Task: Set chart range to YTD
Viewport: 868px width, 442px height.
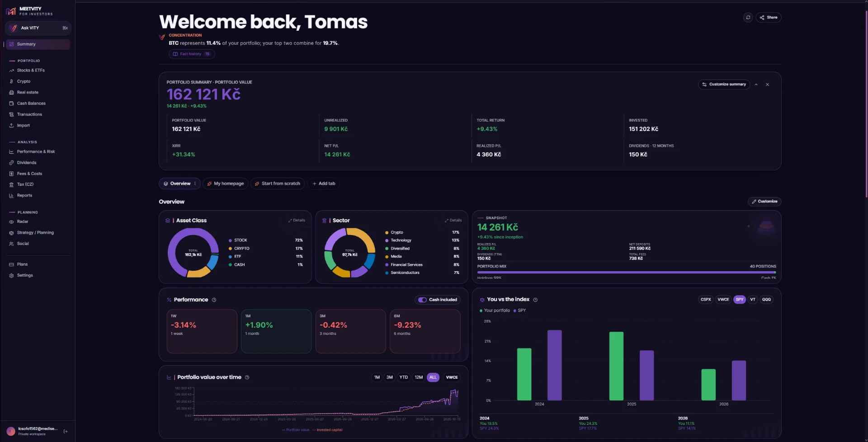Action: tap(404, 377)
